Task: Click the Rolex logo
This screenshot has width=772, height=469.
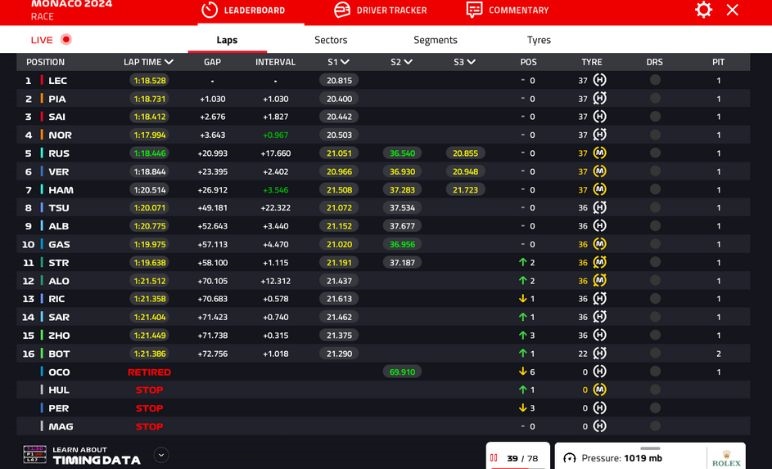Action: click(725, 458)
